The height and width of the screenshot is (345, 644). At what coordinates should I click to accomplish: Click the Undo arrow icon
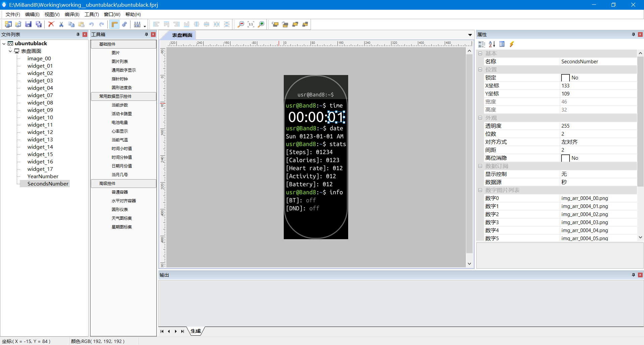(x=92, y=24)
